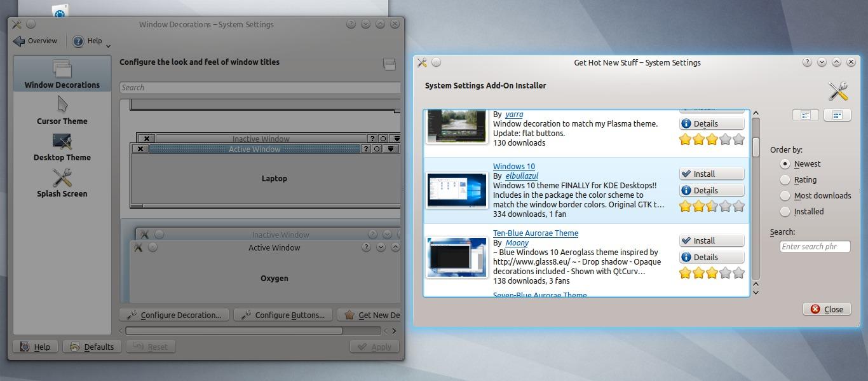This screenshot has width=868, height=381.
Task: Rate the Windows 10 theme using its stars
Action: coord(712,205)
